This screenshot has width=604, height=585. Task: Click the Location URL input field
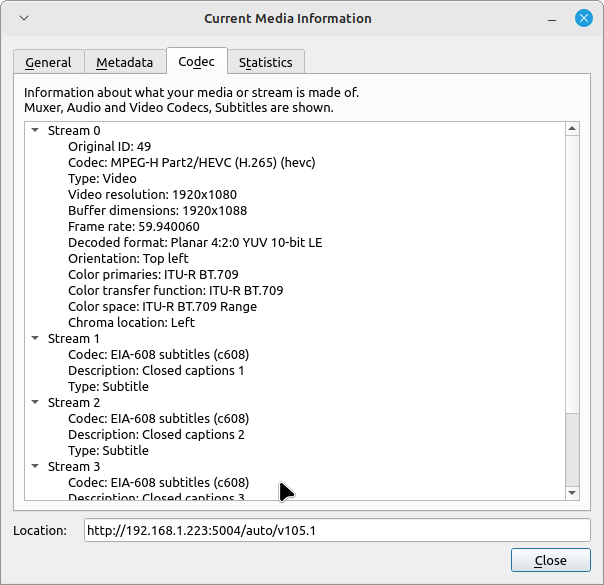337,530
